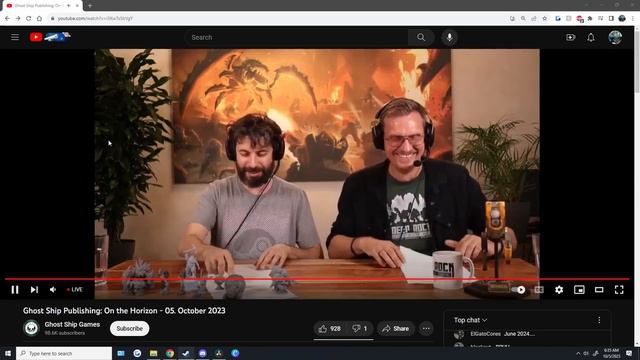The image size is (640, 360).
Task: Show hidden system tray icons
Action: tap(578, 353)
